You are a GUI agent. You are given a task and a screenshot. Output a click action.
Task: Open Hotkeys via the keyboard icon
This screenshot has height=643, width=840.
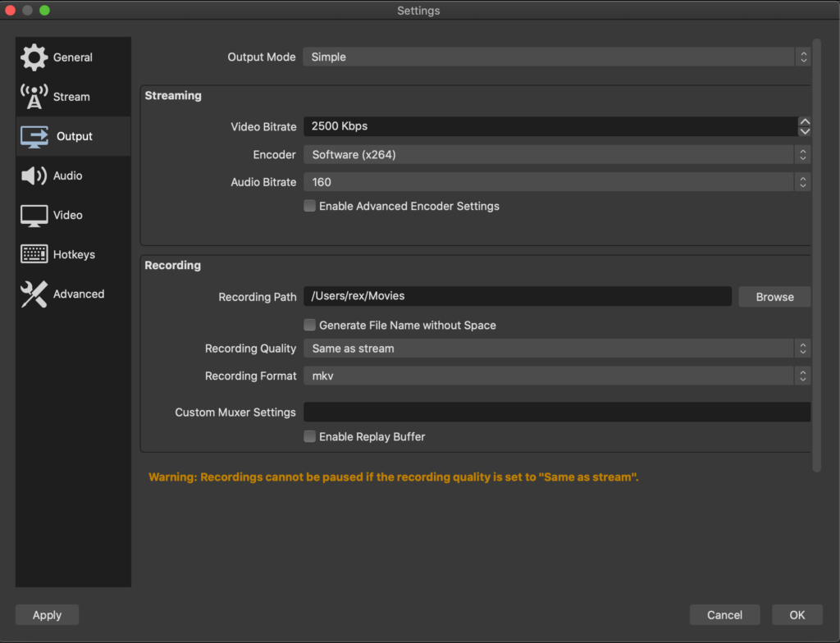pyautogui.click(x=34, y=254)
